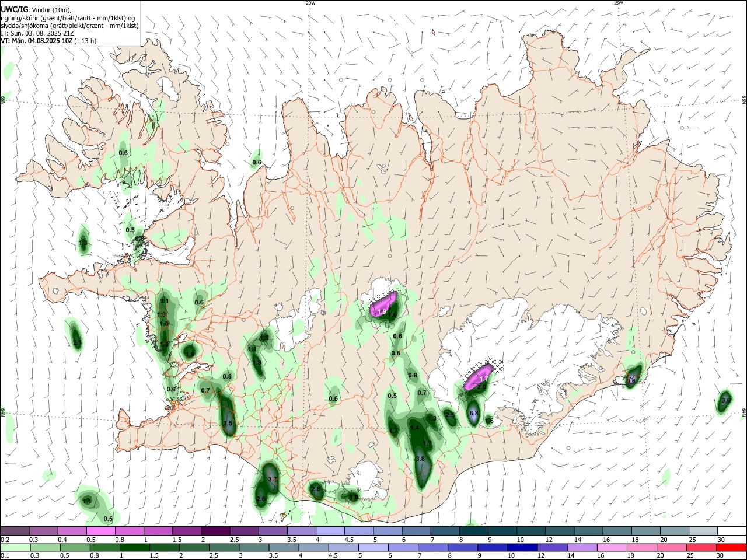
Task: Click the '2.5' precipitation value on the map
Action: pyautogui.click(x=449, y=414)
